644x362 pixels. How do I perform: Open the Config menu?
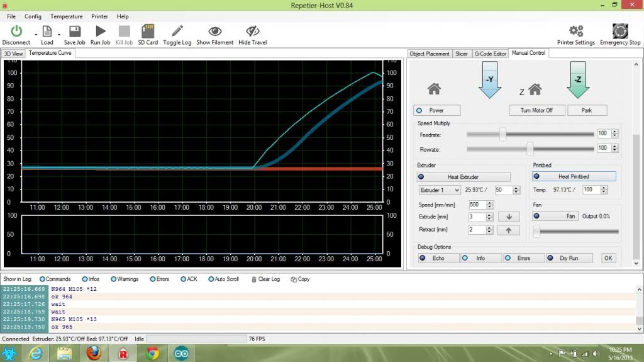point(33,16)
